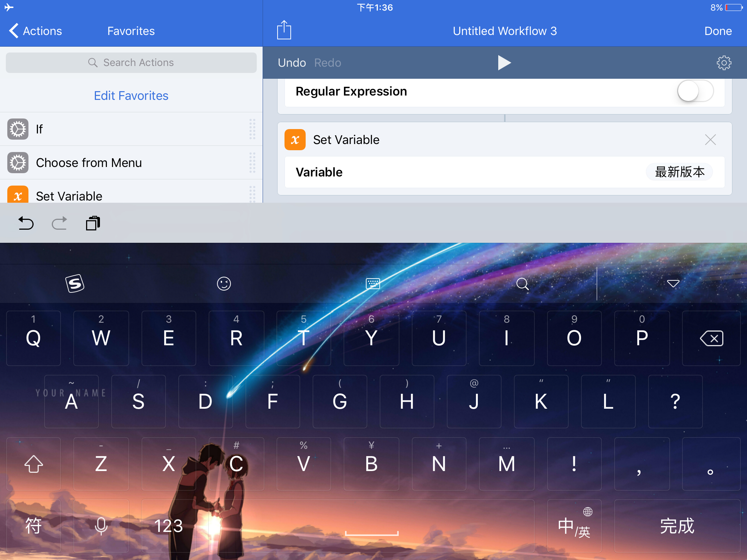
Task: Open the Sogou keyboard logo menu
Action: 75,284
